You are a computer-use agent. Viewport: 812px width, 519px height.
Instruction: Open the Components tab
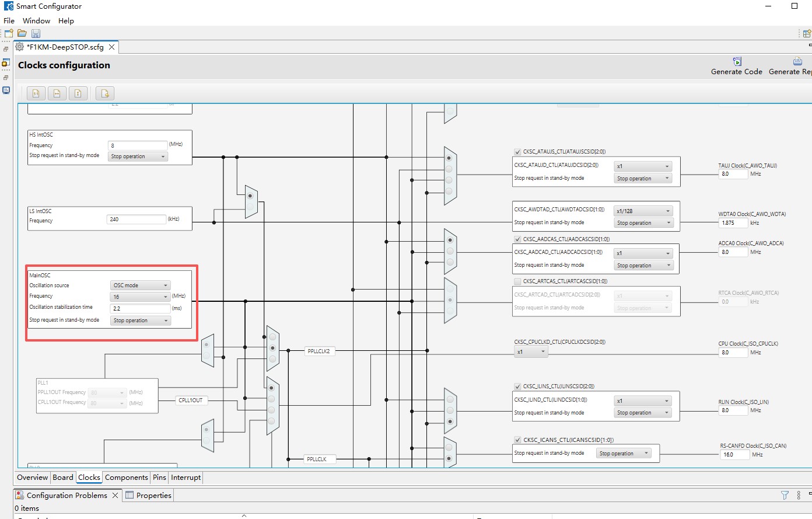(x=126, y=478)
